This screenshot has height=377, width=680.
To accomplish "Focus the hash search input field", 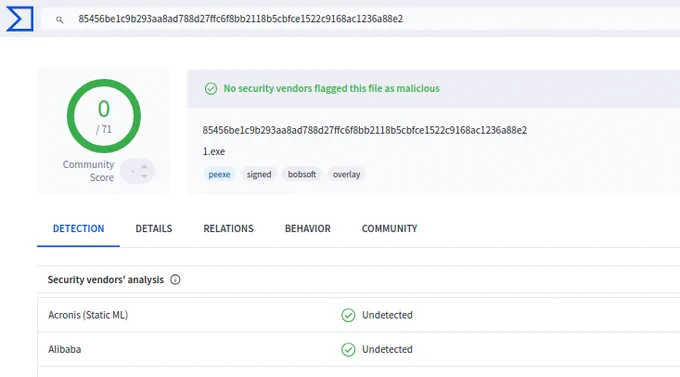I will (x=361, y=19).
